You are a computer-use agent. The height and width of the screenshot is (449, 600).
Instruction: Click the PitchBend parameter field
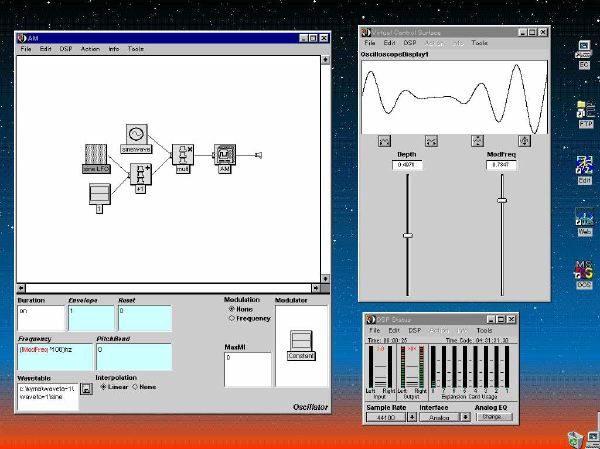[x=134, y=356]
